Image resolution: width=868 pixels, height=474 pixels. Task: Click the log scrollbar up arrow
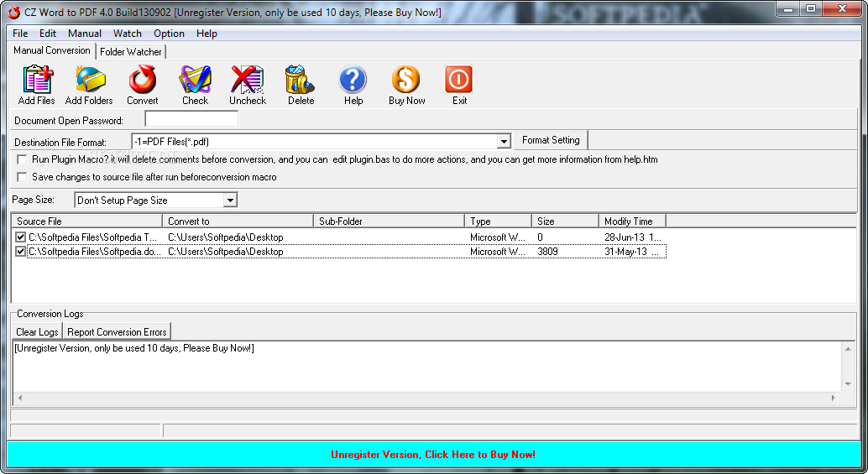848,348
